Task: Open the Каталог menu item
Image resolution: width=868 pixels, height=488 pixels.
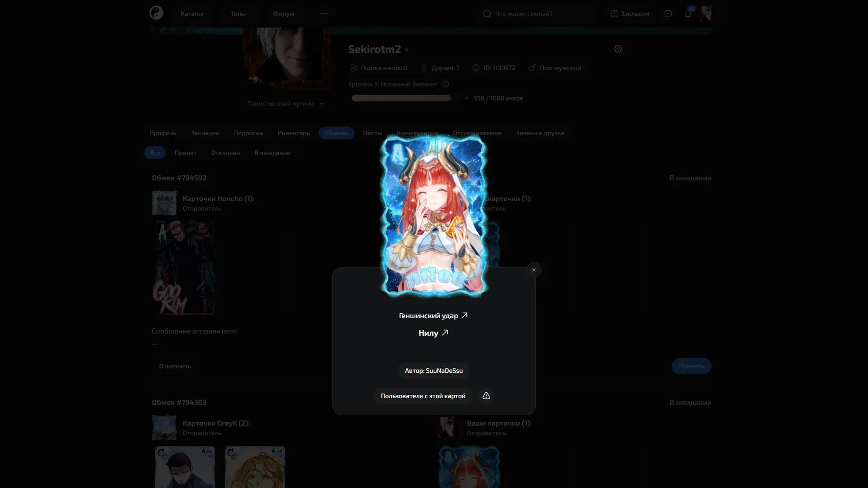Action: coord(192,14)
